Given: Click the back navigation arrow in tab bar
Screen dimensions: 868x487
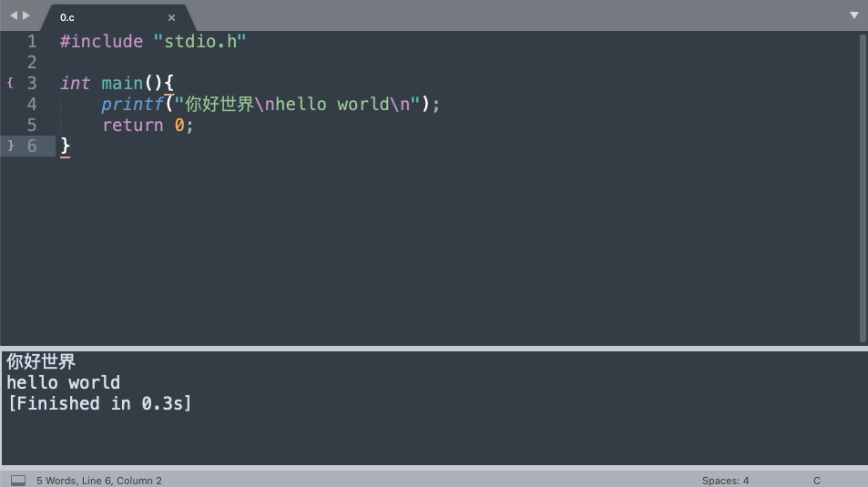Looking at the screenshot, I should point(14,15).
